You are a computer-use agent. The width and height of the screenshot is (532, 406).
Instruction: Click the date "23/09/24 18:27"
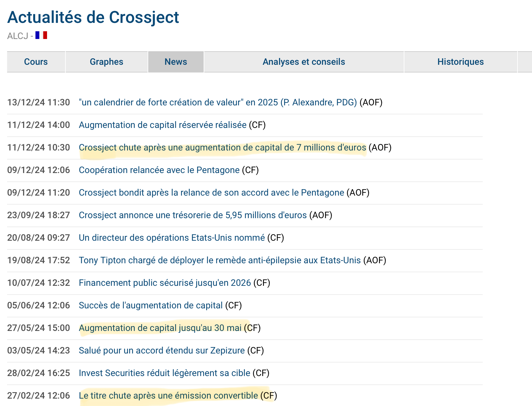point(39,215)
